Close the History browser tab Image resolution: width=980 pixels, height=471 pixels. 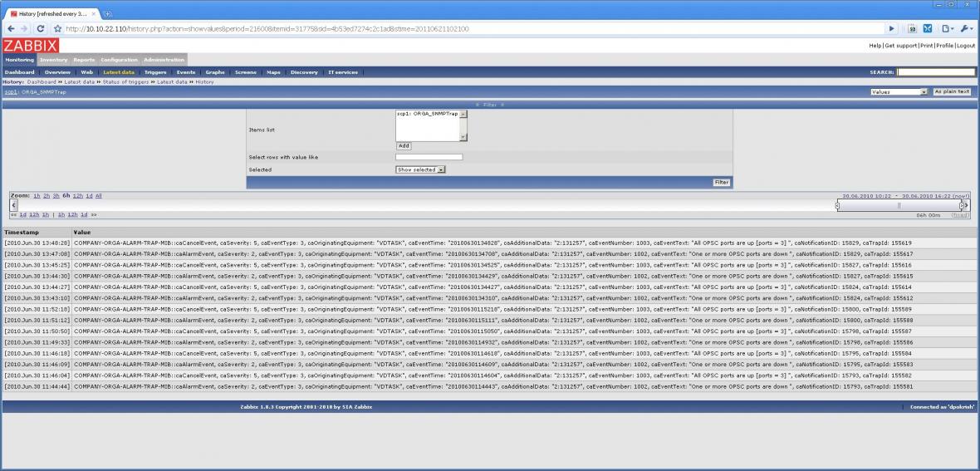point(94,14)
